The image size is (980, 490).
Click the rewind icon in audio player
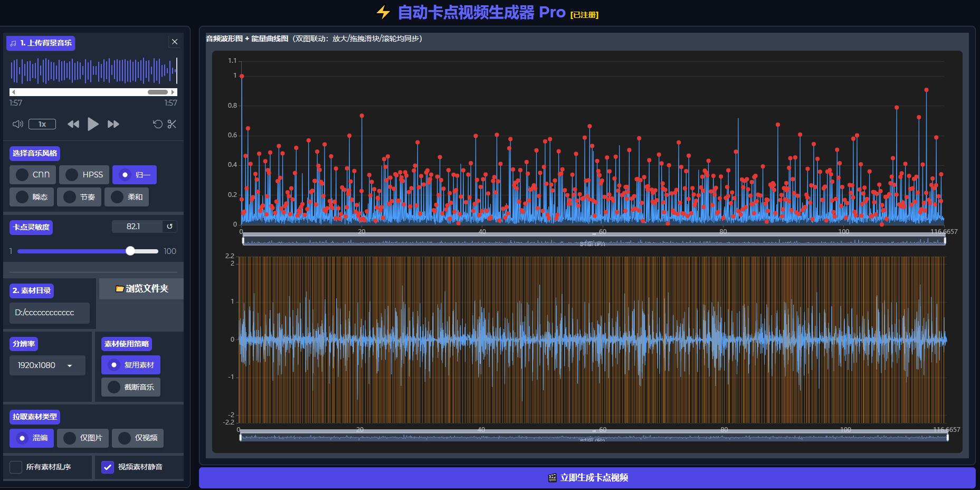(x=73, y=124)
